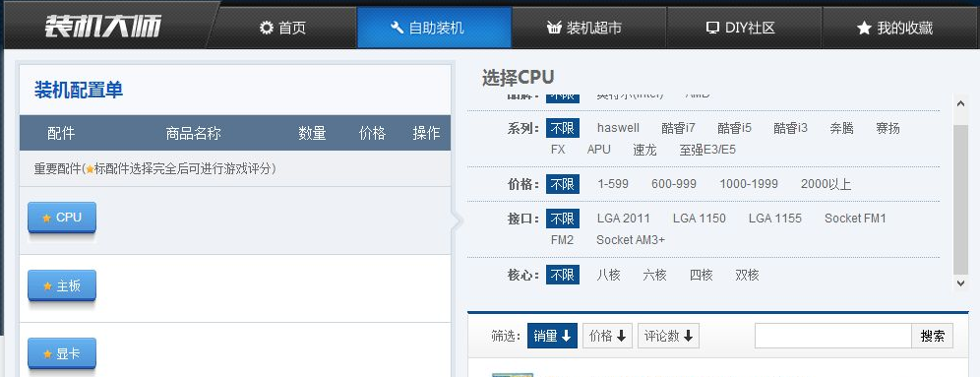Filter cores by 八核
980x377 pixels.
tap(608, 275)
